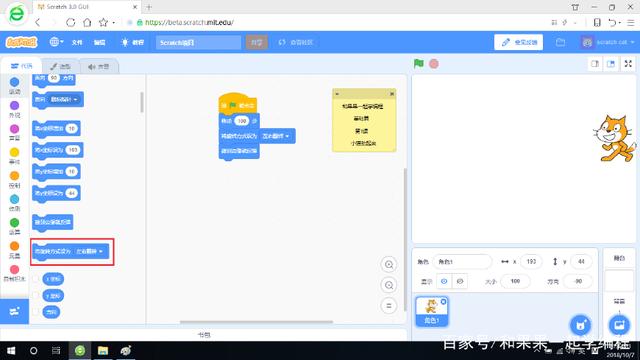Open the Edit menu in Scratch menu bar
The image size is (640, 360).
[x=99, y=42]
